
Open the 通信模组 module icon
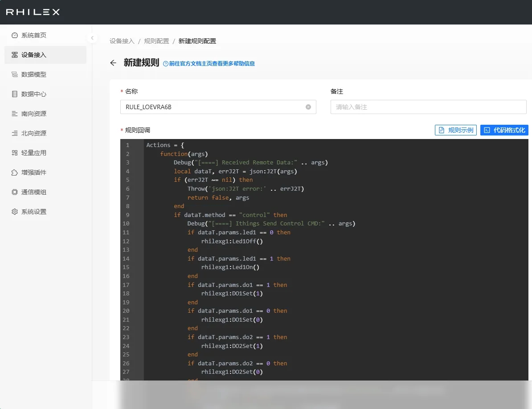(15, 192)
